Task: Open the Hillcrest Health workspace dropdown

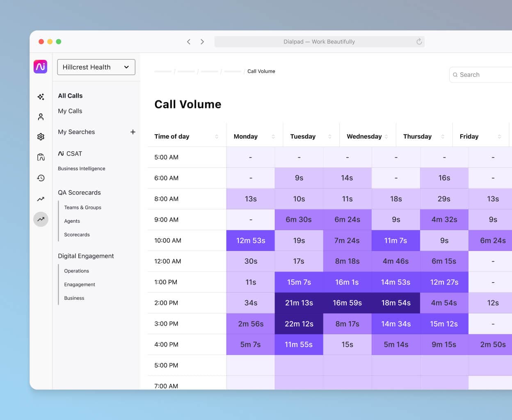Action: [96, 67]
